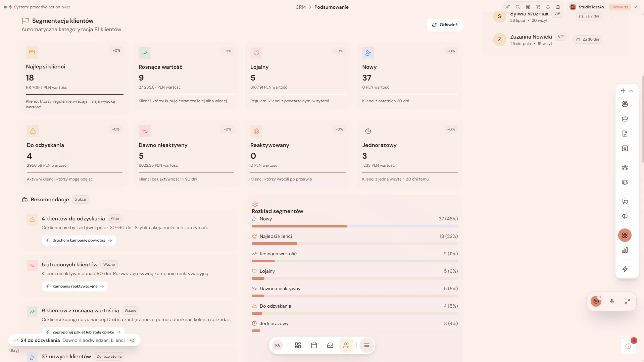Click 'Za 30 dni' badge for Zuzanna Nowicki
The height and width of the screenshot is (362, 644).
(x=588, y=39)
